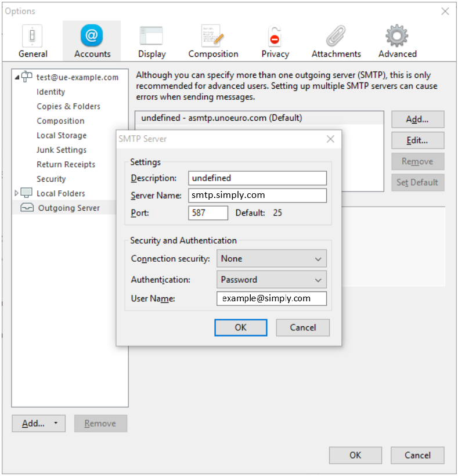
Task: Click the Outgoing Server tree icon
Action: click(x=27, y=208)
